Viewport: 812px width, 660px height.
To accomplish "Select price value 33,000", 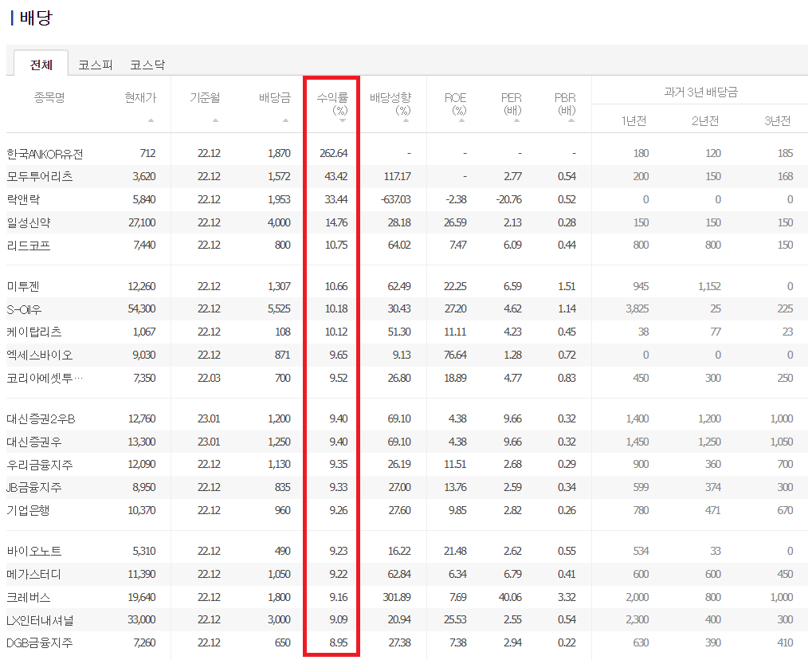I will 142,619.
